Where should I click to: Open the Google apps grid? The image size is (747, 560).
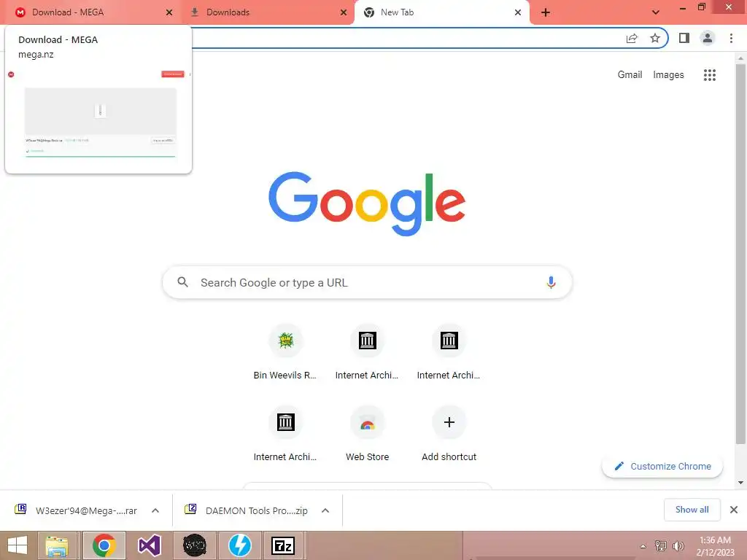tap(710, 75)
